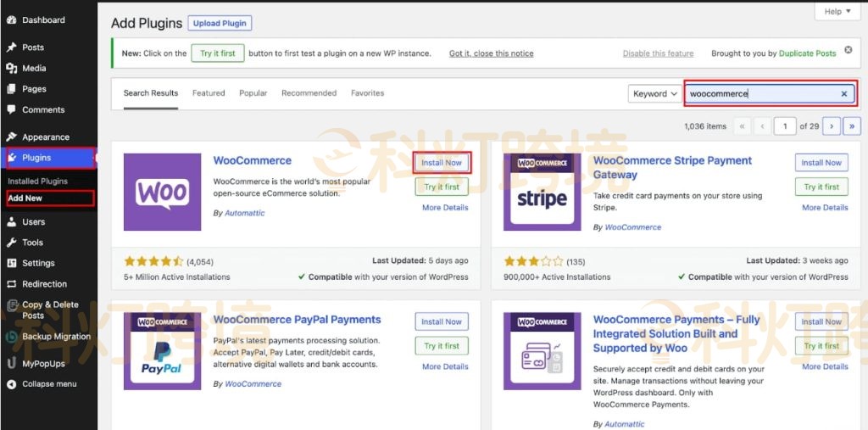Click the WooCommerce star rating
Viewport: 868px width, 430px height.
point(153,261)
